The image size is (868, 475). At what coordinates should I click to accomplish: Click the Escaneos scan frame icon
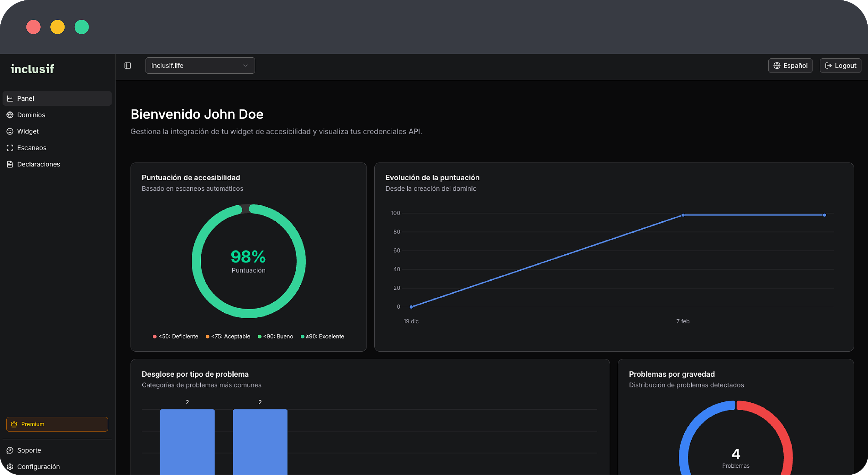(10, 148)
